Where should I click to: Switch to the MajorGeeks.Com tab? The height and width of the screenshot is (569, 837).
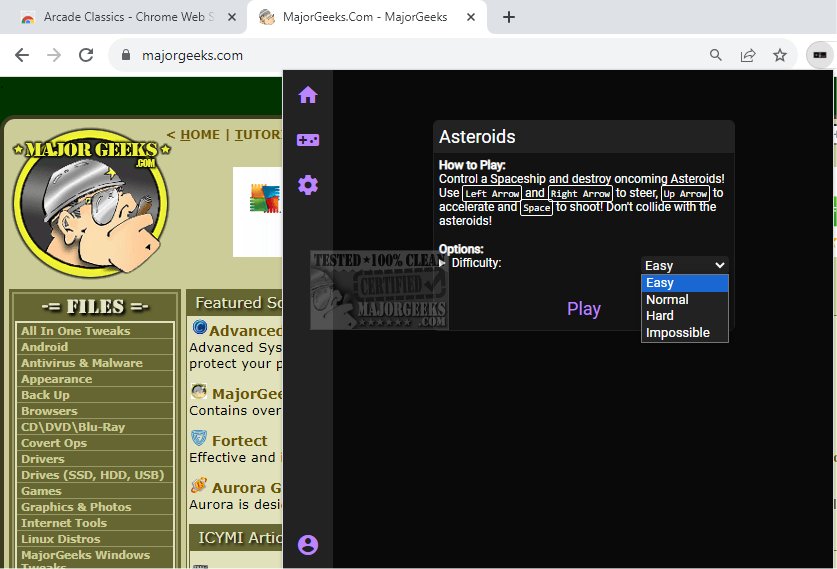pyautogui.click(x=365, y=17)
